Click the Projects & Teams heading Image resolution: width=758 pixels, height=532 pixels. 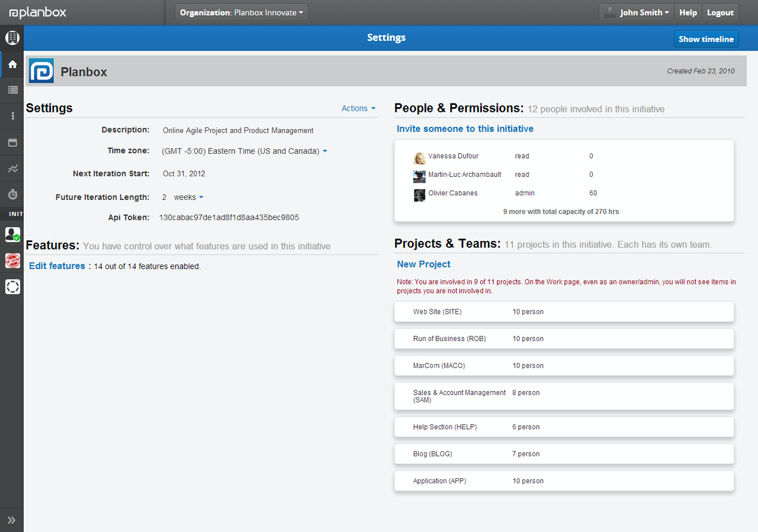click(x=448, y=243)
